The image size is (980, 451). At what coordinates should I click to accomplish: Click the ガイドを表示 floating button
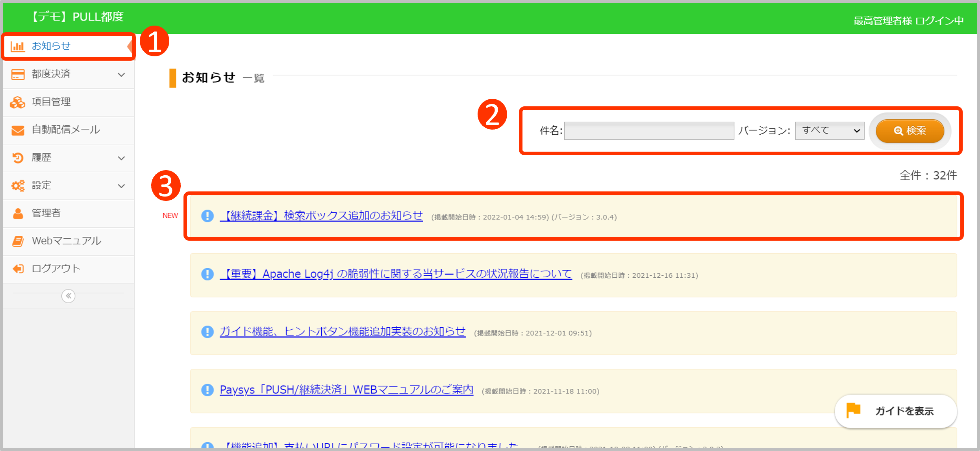895,411
